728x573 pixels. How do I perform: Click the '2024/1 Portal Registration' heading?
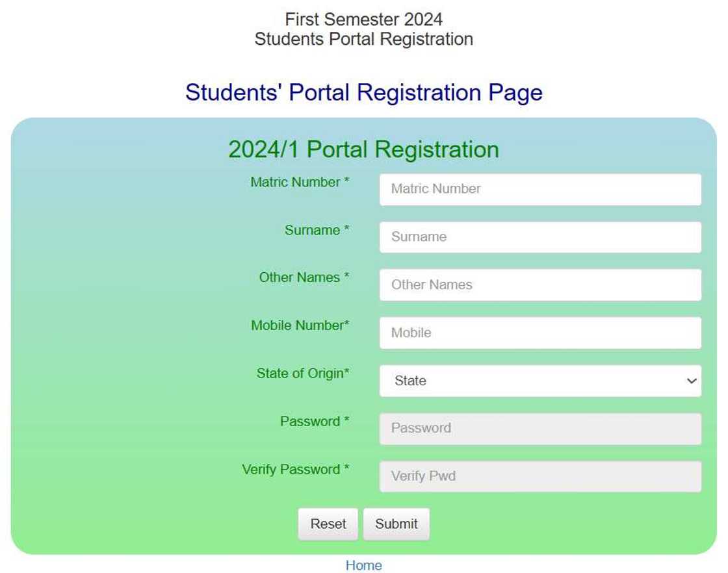(x=364, y=149)
